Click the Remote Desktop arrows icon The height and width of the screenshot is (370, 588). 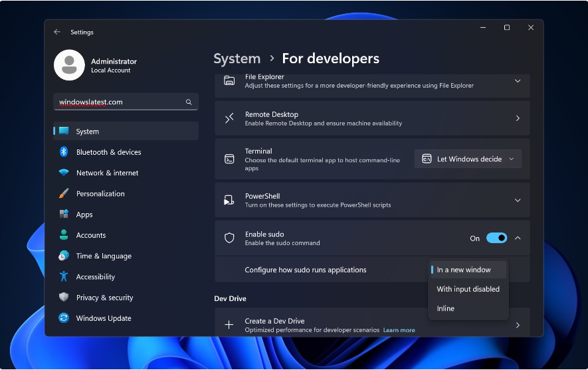[229, 118]
